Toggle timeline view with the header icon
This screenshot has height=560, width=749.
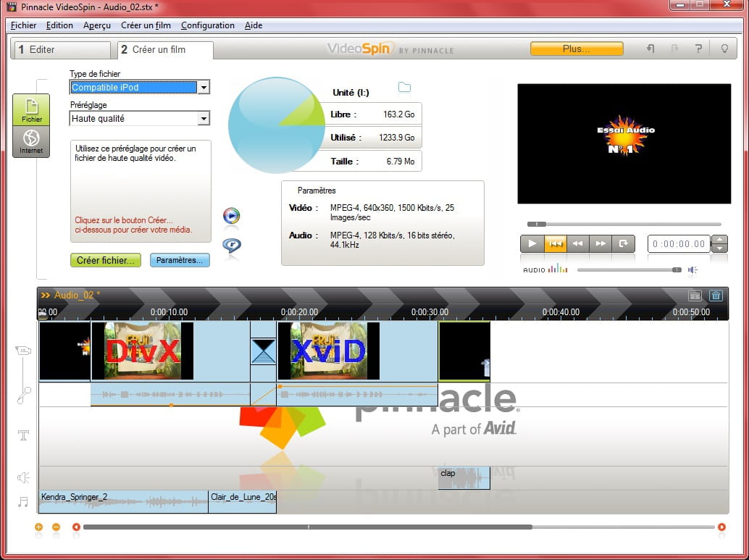pos(695,296)
